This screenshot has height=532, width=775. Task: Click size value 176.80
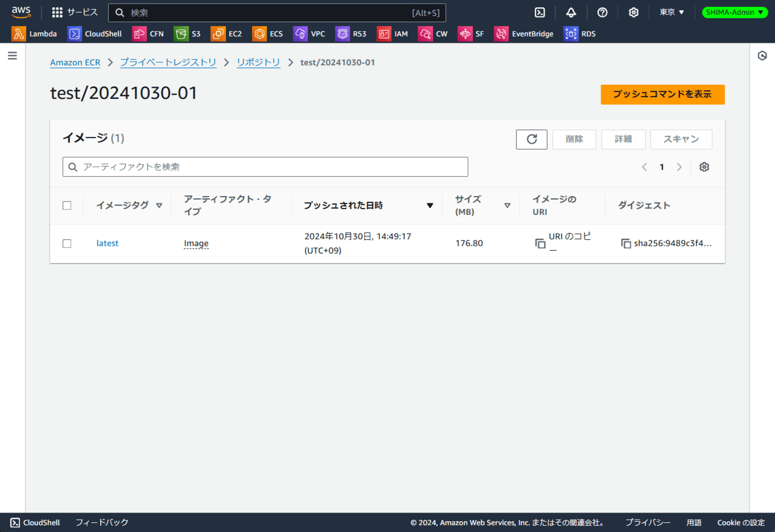pos(469,243)
